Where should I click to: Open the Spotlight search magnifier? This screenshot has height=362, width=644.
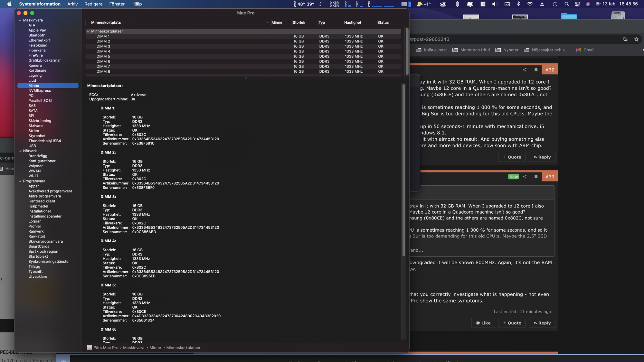566,4
